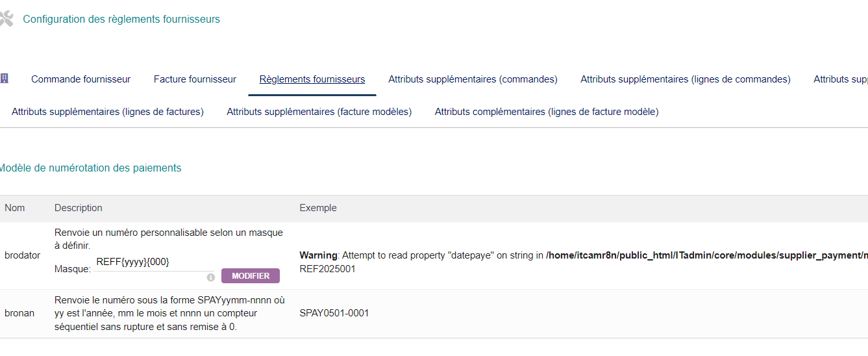Click the Configuration des règlements fournisseurs title

point(121,19)
